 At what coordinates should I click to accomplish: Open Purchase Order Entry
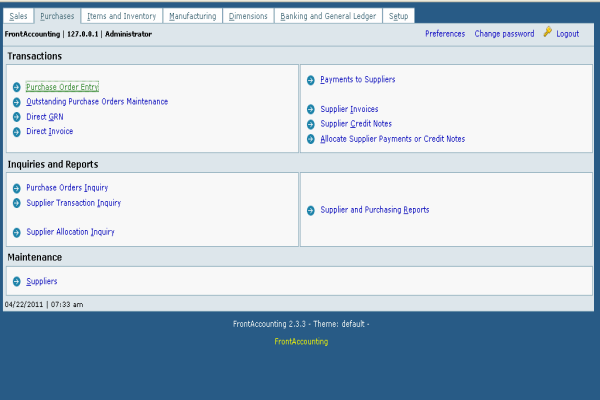tap(62, 87)
